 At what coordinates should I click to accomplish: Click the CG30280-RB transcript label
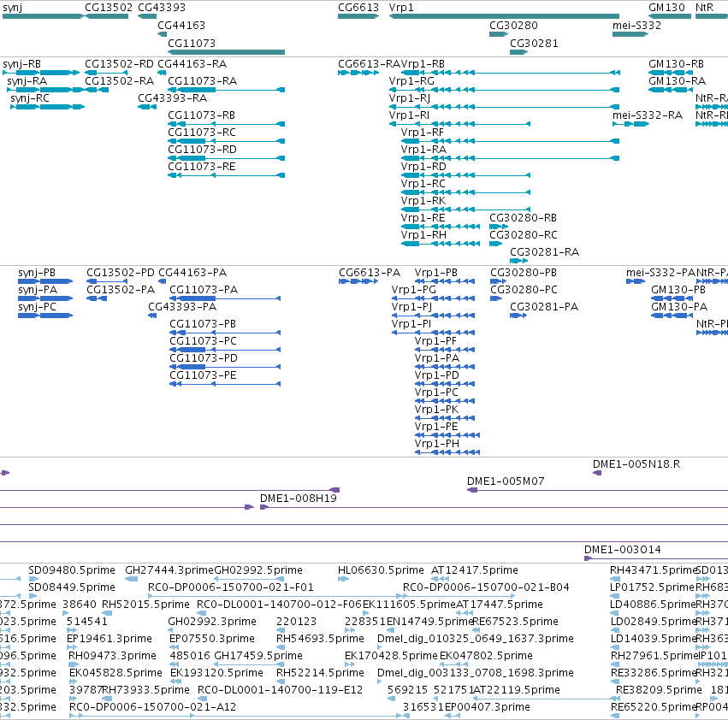point(523,218)
